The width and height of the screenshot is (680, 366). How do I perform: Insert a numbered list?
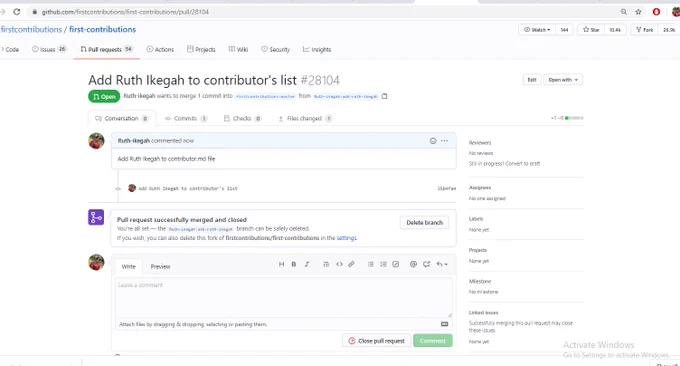click(383, 264)
